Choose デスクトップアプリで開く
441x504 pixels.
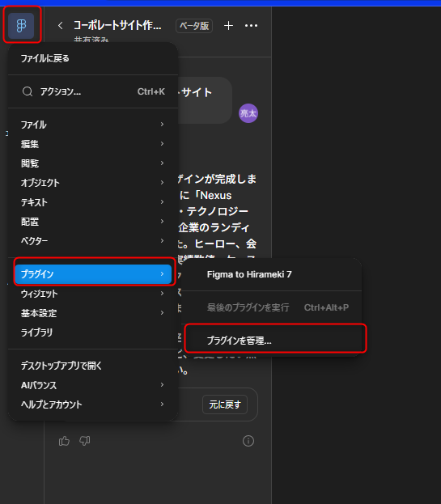pyautogui.click(x=93, y=366)
